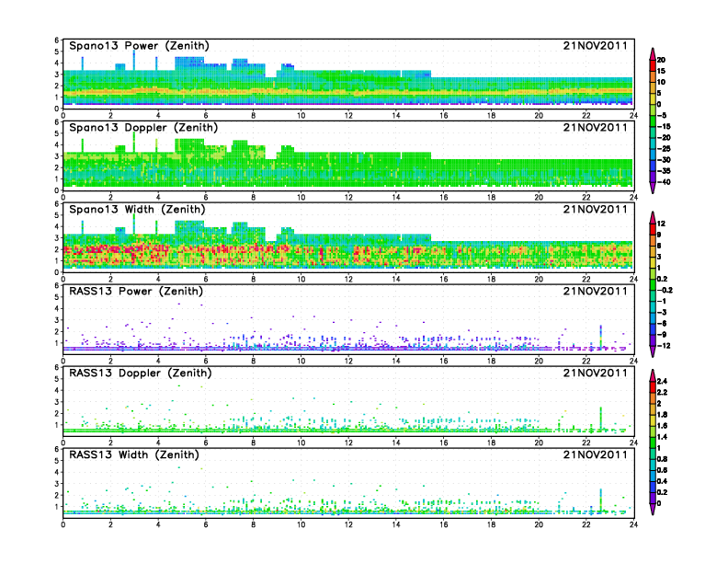Image resolution: width=728 pixels, height=563 pixels.
Task: Click the '-9' label on the middle colorbar
Action: 662,335
